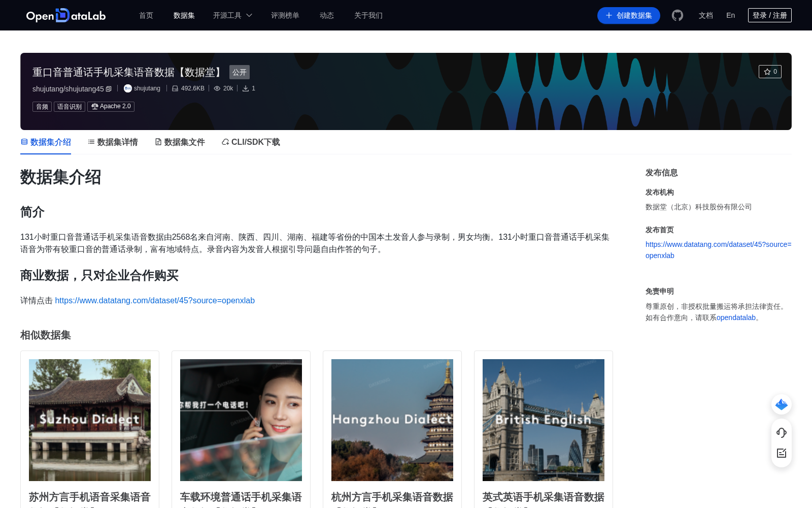The image size is (812, 508).
Task: Open the Hangzhou Dialect thumbnail
Action: (392, 420)
